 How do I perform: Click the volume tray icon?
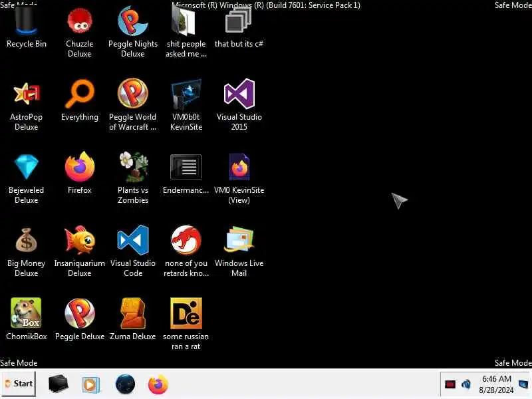click(466, 384)
